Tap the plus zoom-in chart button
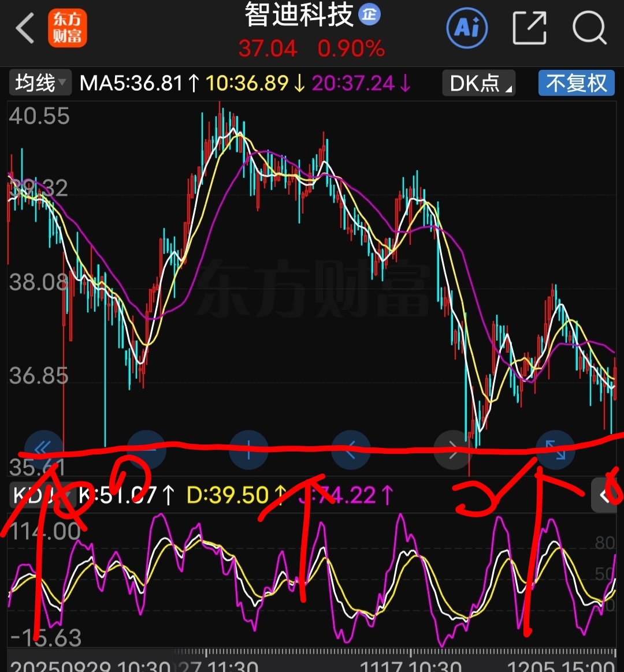624x672 pixels. (x=249, y=450)
